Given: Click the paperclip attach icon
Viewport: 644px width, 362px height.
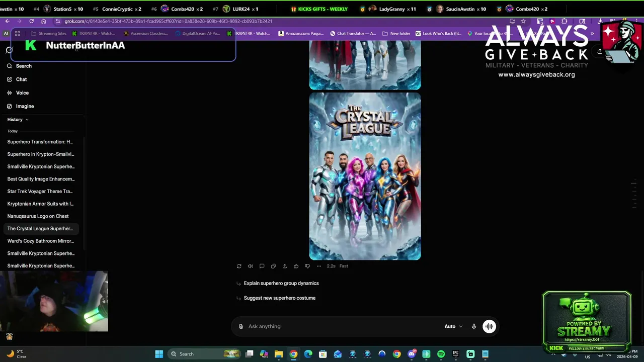Looking at the screenshot, I should 241,326.
